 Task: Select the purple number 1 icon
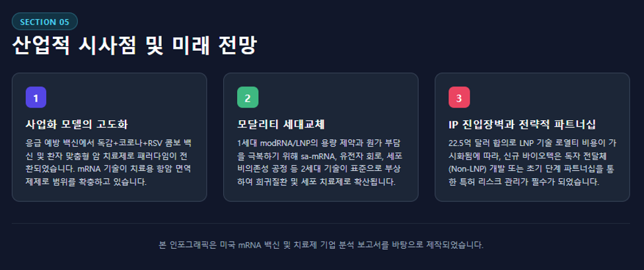click(x=36, y=98)
